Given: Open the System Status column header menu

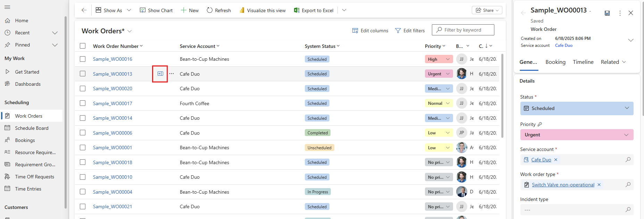Looking at the screenshot, I should coord(322,46).
